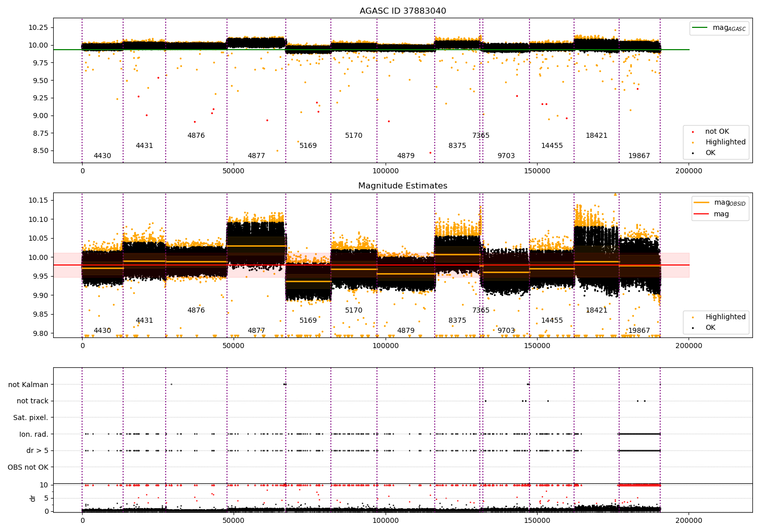Select the red 'not OK' legend entry
Viewport: 760px width, 532px height.
pos(711,132)
